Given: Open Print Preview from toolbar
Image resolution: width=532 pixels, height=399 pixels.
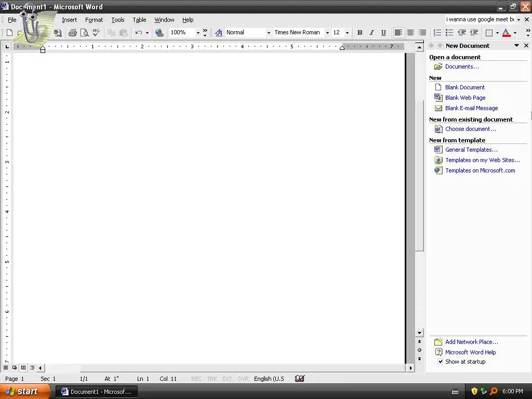Looking at the screenshot, I should [x=84, y=33].
